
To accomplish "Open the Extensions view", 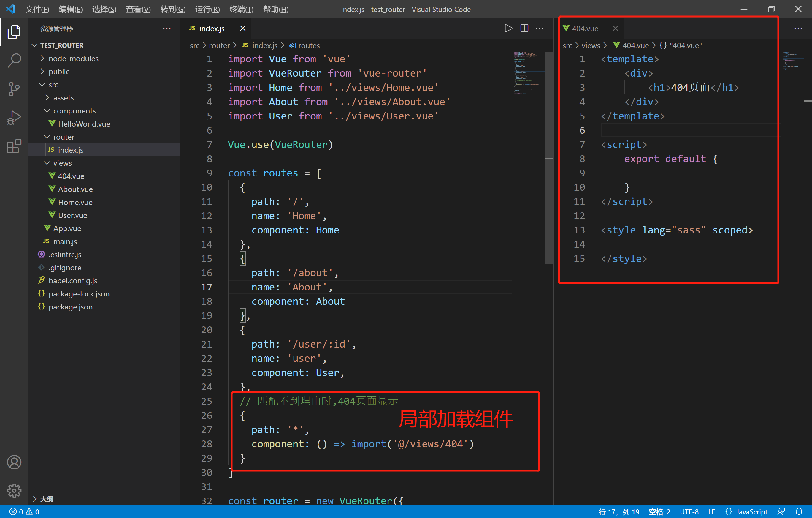I will pyautogui.click(x=14, y=146).
